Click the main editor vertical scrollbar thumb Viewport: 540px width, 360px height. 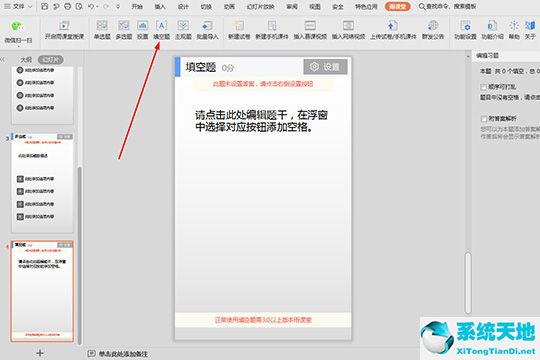click(x=468, y=283)
